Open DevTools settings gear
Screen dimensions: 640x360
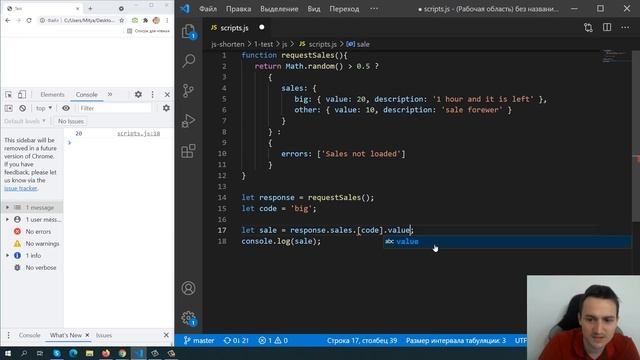[138, 94]
